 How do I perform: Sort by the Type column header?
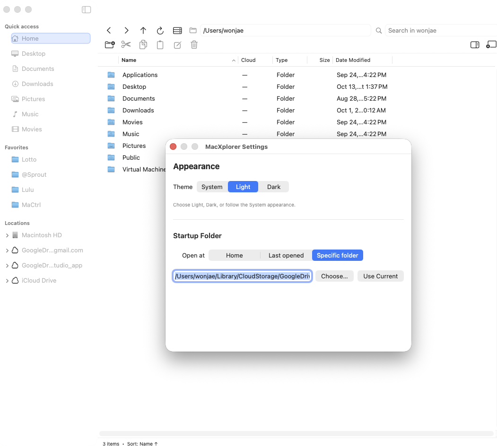coord(289,60)
